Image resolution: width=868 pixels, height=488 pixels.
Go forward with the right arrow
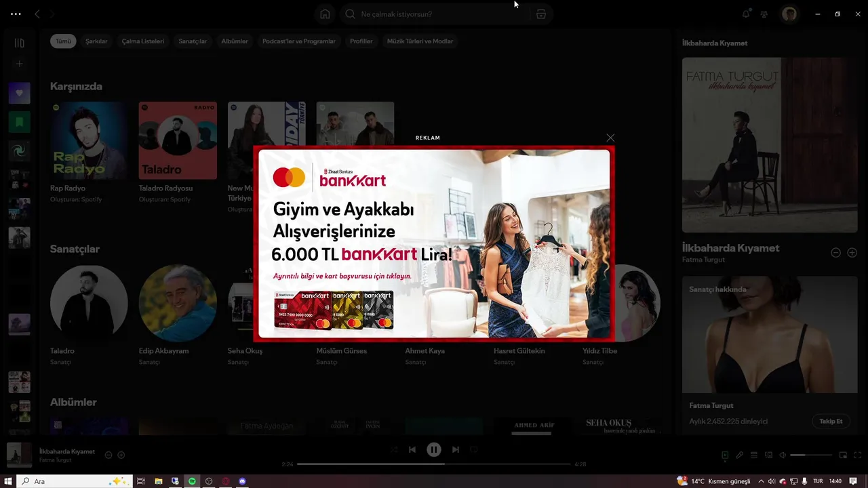point(52,14)
